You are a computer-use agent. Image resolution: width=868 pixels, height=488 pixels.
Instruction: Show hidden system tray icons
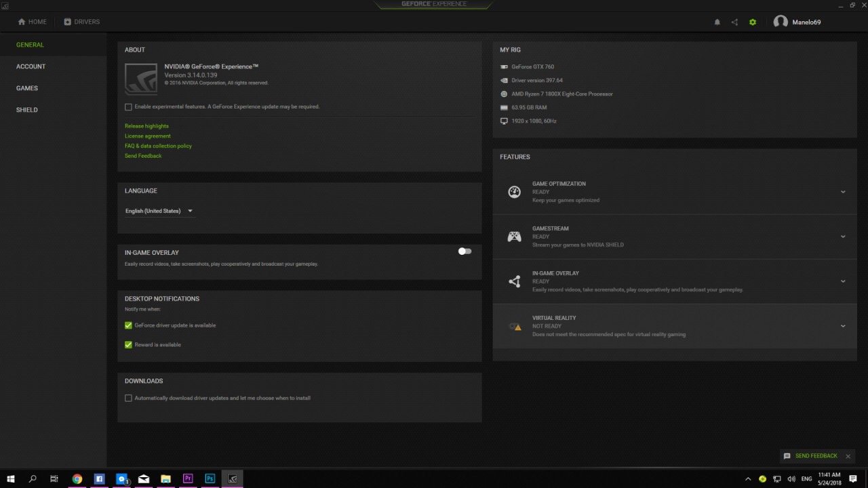pyautogui.click(x=748, y=479)
